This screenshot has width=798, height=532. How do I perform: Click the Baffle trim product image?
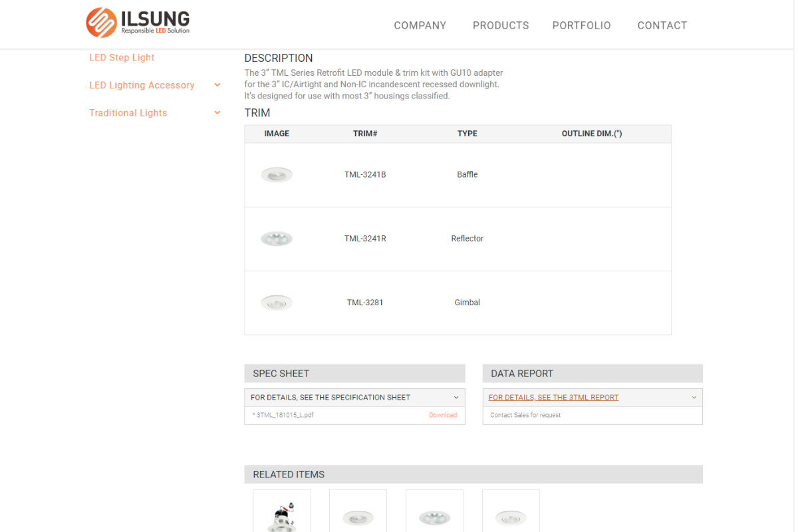point(277,175)
